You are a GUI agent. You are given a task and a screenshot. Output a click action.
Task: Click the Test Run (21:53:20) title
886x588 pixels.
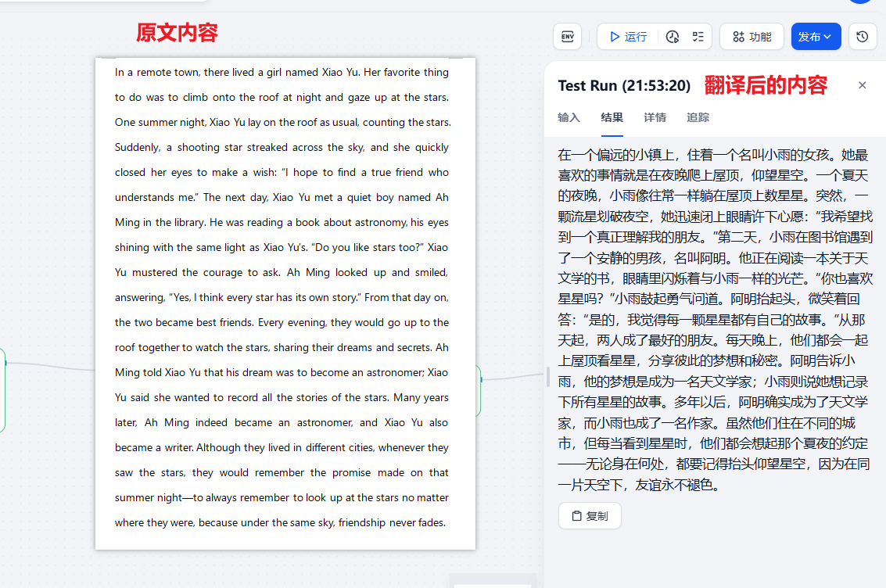point(624,86)
